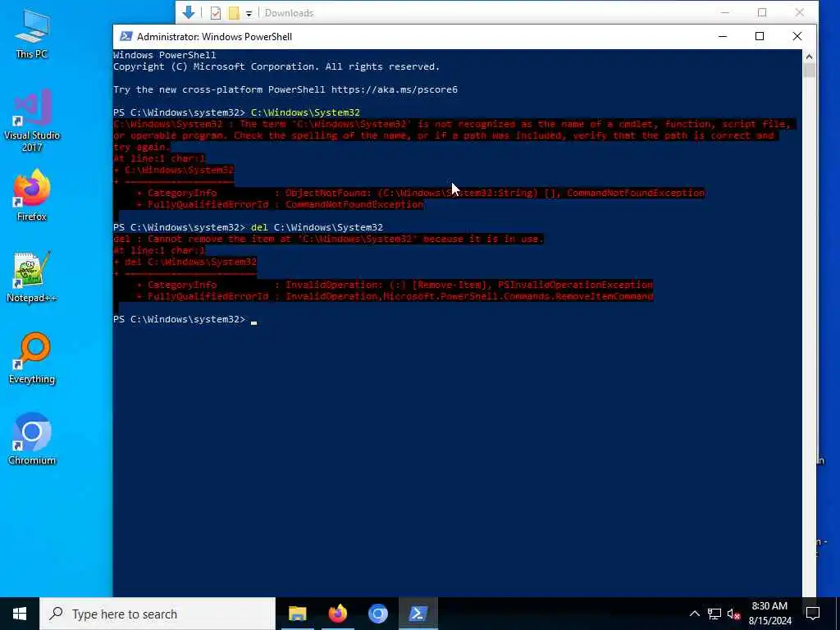Click the 'Copyright (C) Microsoft Corporation' line
This screenshot has width=840, height=630.
276,66
